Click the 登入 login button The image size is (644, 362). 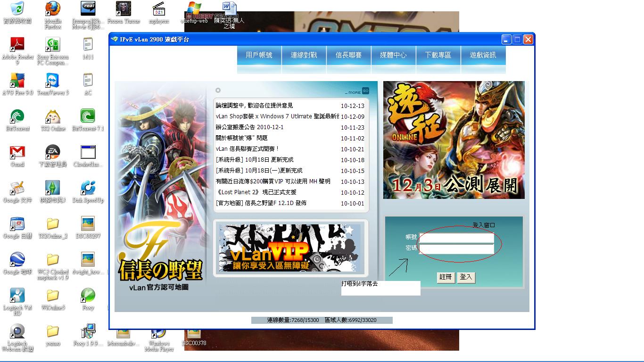tap(466, 277)
